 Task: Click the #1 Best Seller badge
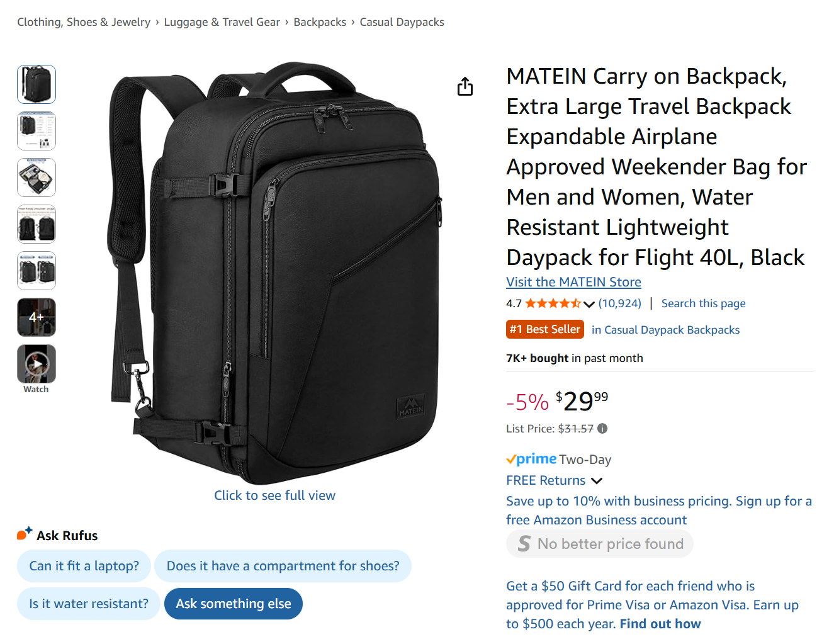tap(544, 329)
